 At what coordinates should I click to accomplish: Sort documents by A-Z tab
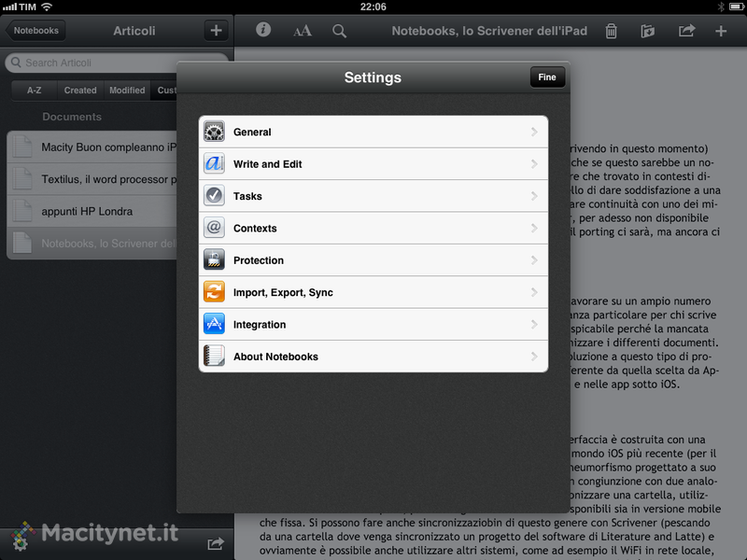34,90
